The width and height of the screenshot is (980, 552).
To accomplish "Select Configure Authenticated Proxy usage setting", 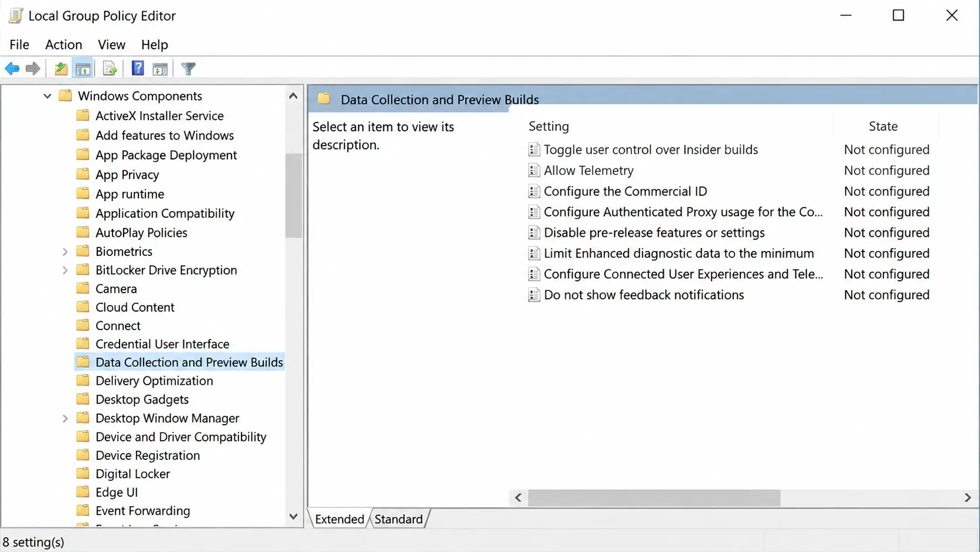I will point(683,212).
